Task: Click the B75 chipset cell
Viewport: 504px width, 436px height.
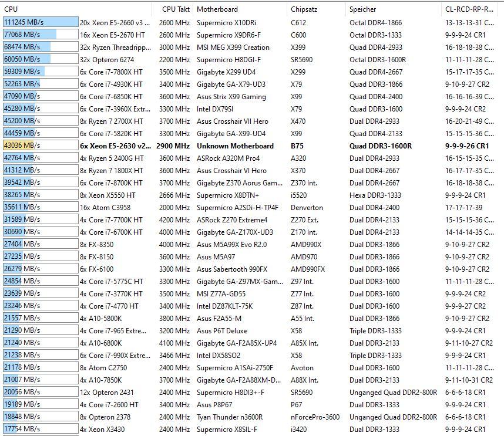Action: (297, 146)
